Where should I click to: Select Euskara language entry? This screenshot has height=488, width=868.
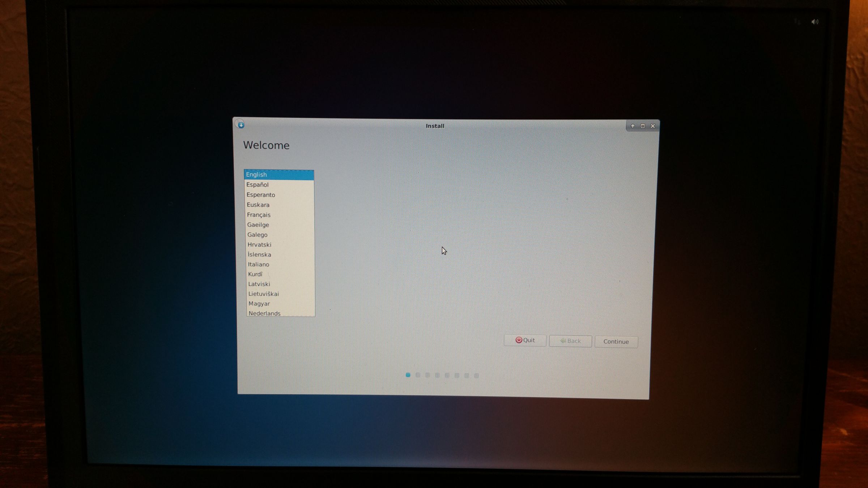[x=258, y=205]
